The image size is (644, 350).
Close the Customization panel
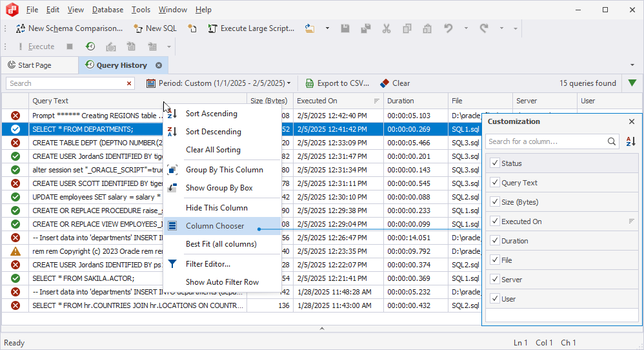(632, 121)
